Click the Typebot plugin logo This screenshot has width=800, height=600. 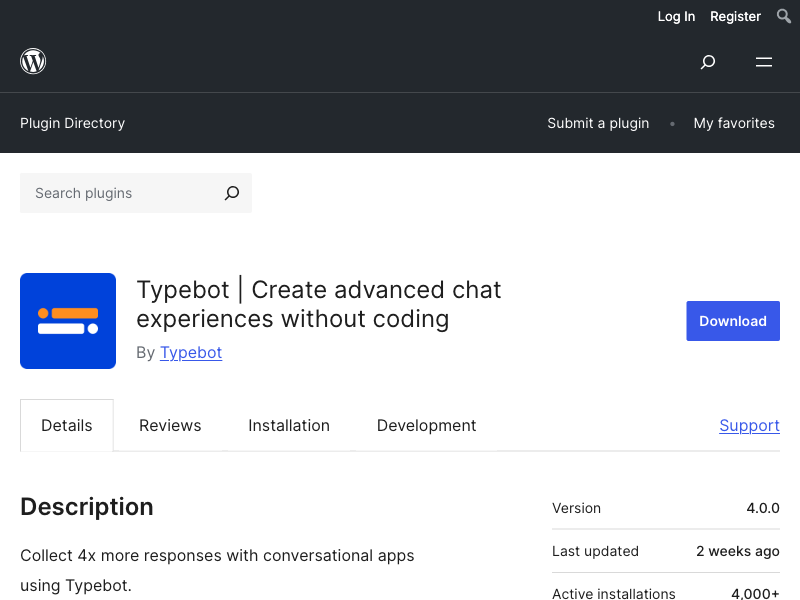[68, 321]
